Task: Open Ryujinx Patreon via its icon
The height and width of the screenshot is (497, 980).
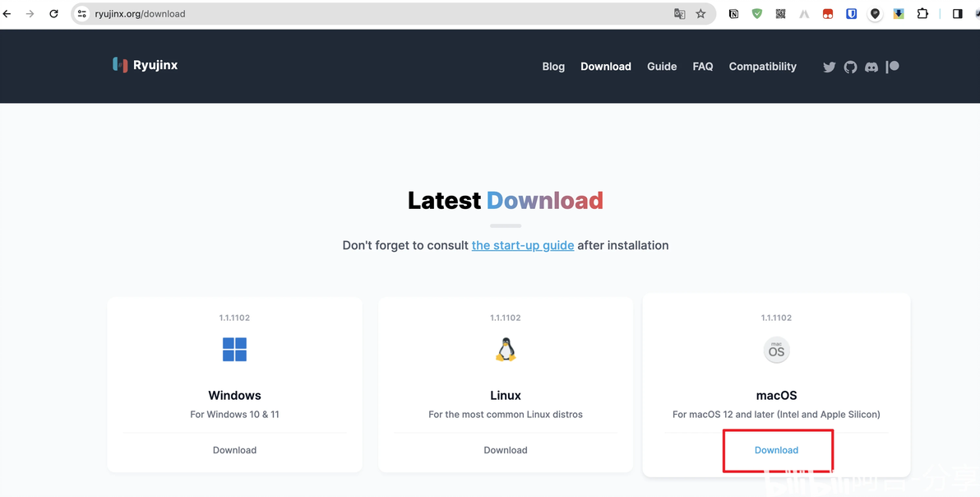Action: (x=893, y=67)
